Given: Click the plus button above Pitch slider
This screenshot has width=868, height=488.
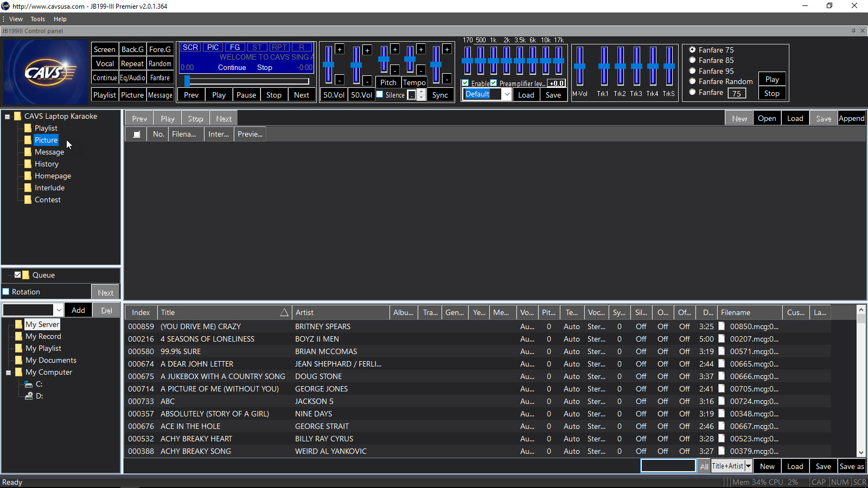Looking at the screenshot, I should [395, 49].
